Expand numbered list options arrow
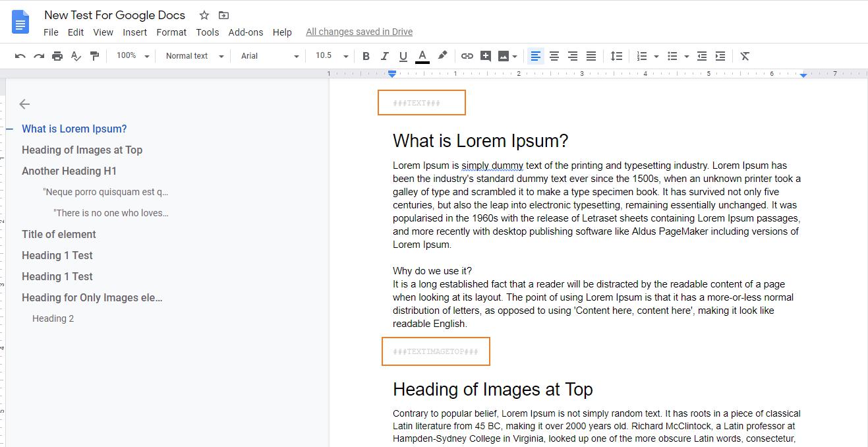868x447 pixels. click(x=656, y=56)
